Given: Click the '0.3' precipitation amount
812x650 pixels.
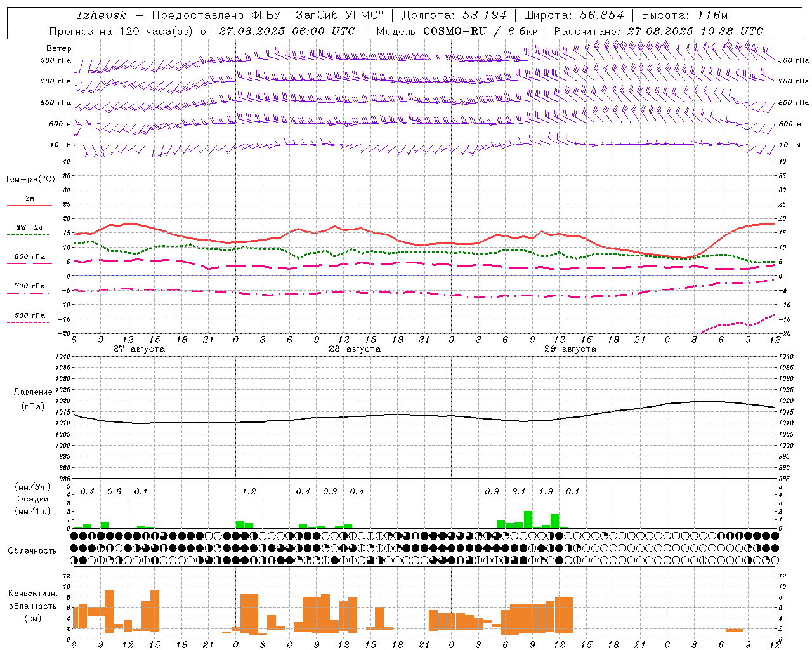Looking at the screenshot, I should (330, 492).
